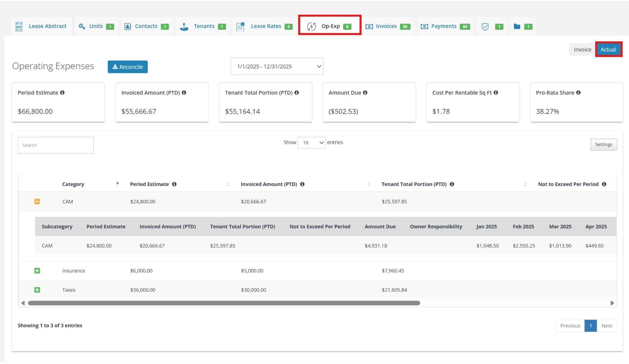Click info icon beside Cost Per Rentable Sq Ft

pyautogui.click(x=496, y=93)
